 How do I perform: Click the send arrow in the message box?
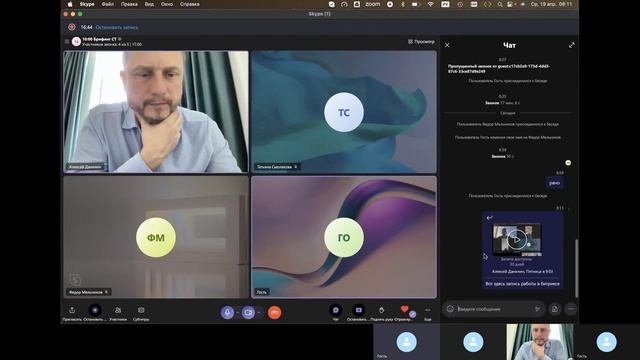coord(538,309)
